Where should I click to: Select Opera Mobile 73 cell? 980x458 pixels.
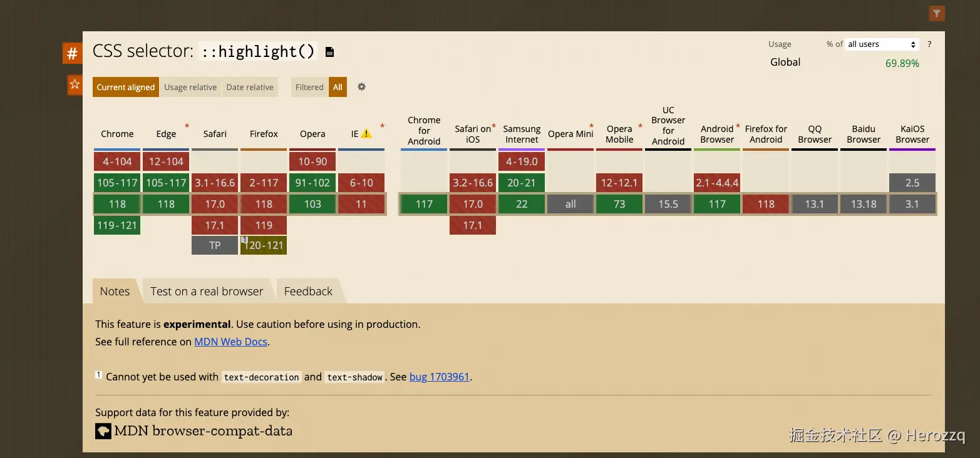click(x=619, y=204)
